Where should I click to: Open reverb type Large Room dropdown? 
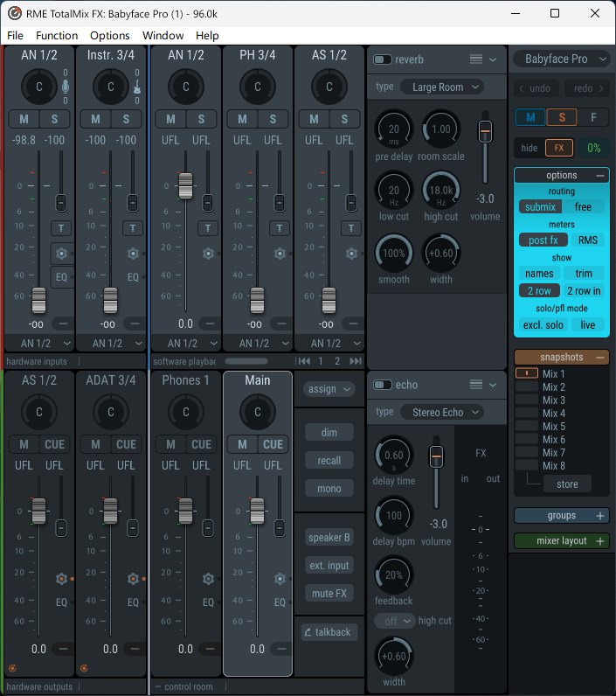442,87
